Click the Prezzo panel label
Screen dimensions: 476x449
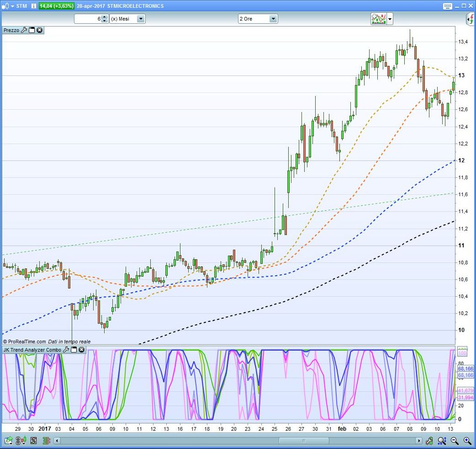[x=11, y=30]
